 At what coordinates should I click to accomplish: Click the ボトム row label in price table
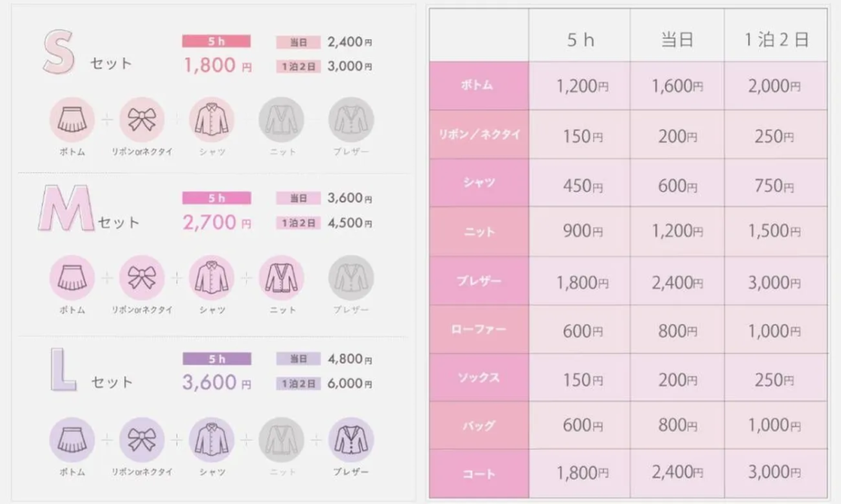pyautogui.click(x=479, y=86)
